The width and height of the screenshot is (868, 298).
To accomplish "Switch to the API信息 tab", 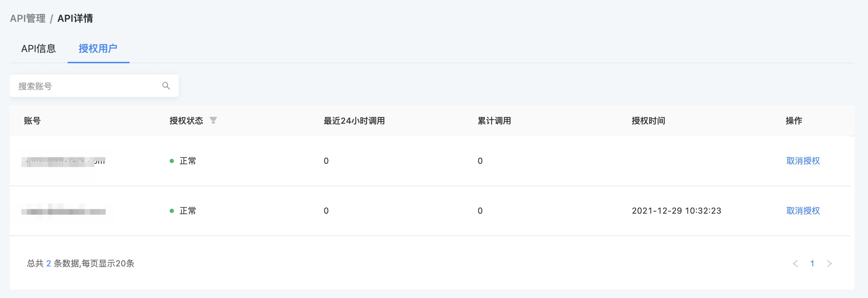I will [38, 48].
